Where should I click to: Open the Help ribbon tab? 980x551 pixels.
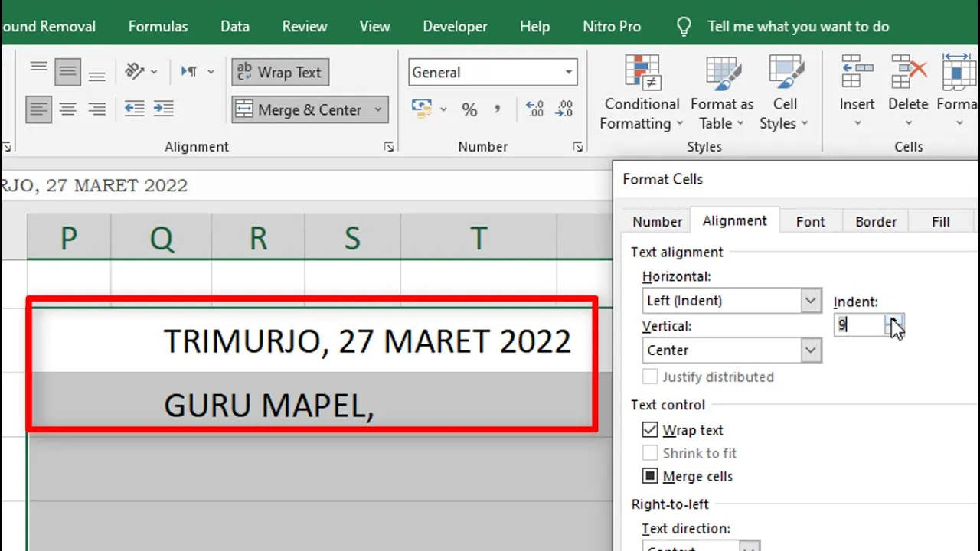pos(534,26)
